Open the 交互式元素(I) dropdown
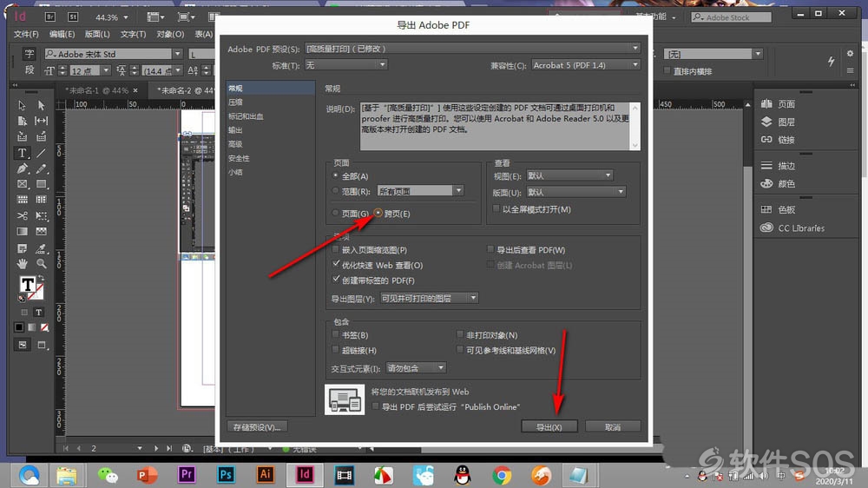The height and width of the screenshot is (488, 868). pyautogui.click(x=416, y=368)
